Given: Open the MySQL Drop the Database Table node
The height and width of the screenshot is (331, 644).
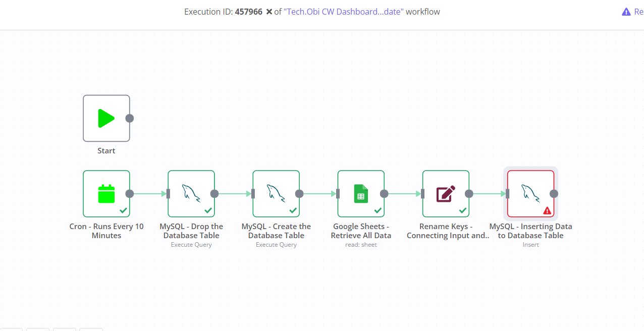Looking at the screenshot, I should tap(191, 194).
